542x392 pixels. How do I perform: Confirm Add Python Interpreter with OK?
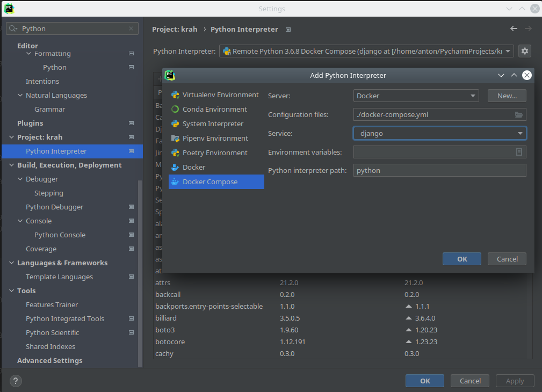[462, 259]
